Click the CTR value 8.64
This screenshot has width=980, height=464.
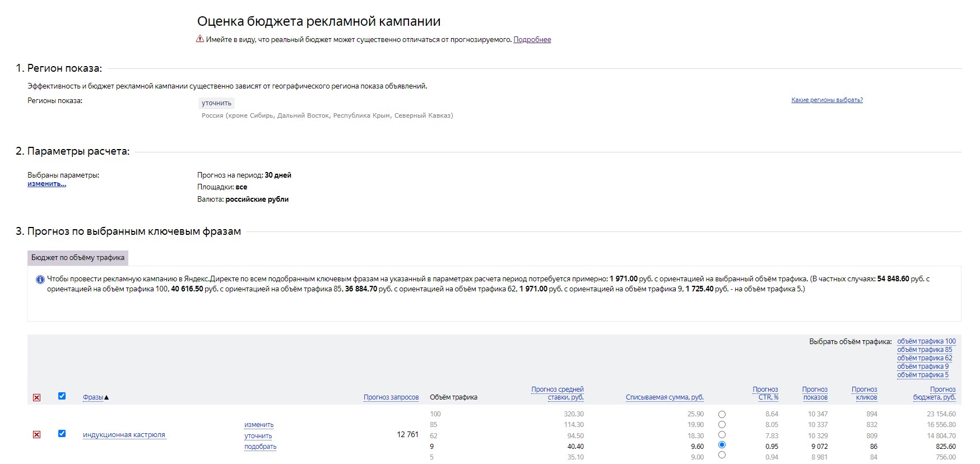point(772,414)
